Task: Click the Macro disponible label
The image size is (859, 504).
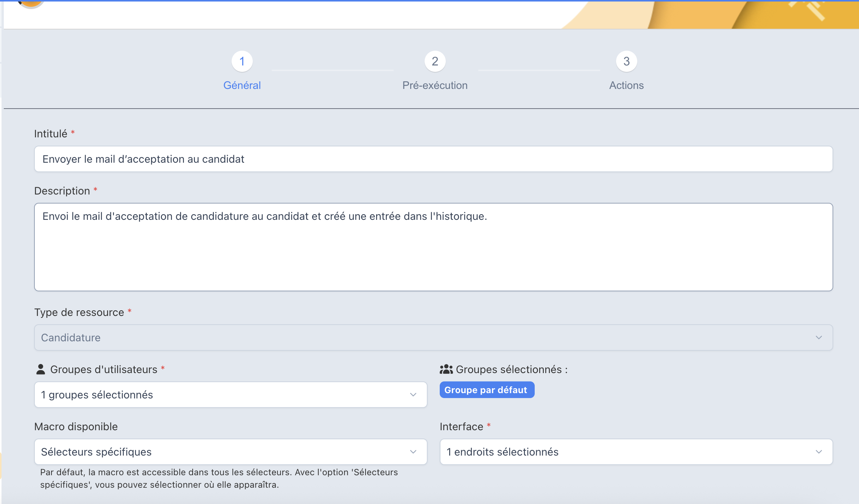Action: coord(76,427)
